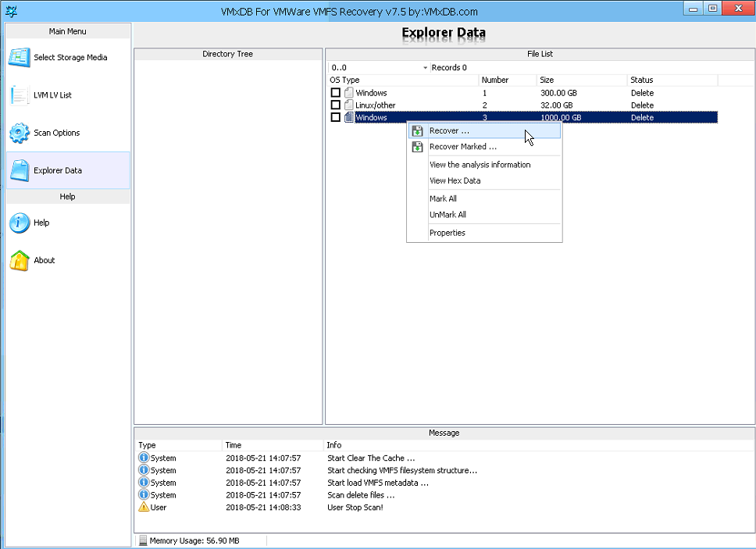Choose Recover Marked ... from context menu
The width and height of the screenshot is (756, 549).
tap(484, 147)
